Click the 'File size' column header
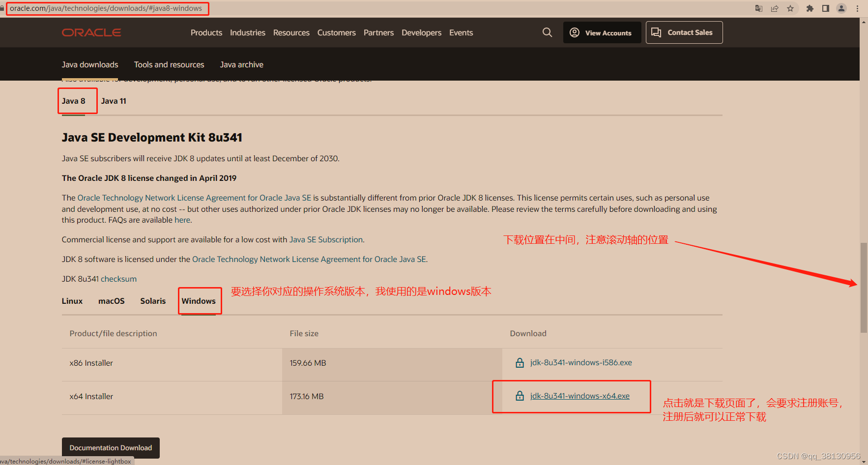Screen dimensions: 868x465 (304, 333)
